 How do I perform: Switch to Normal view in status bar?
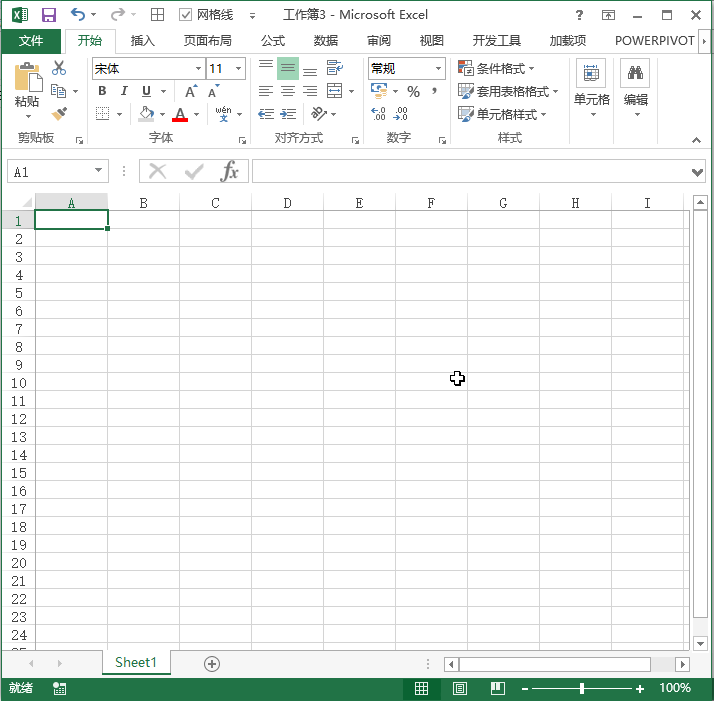[x=421, y=688]
